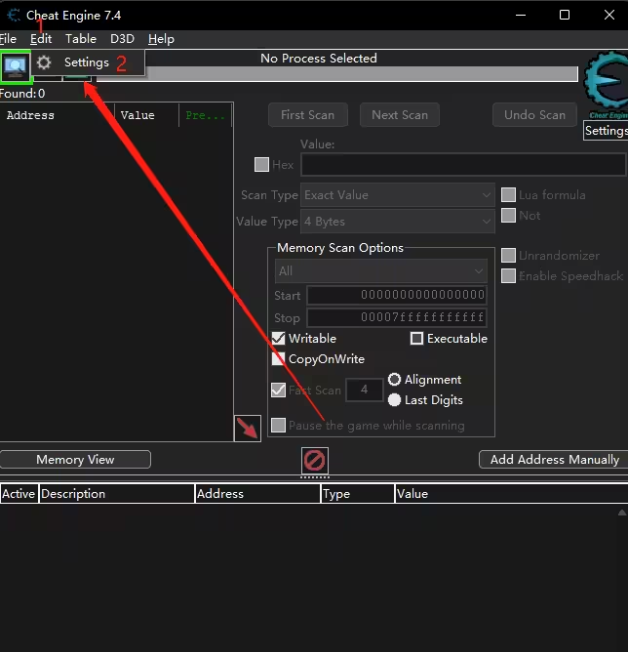
Task: Open the Edit menu
Action: [x=41, y=39]
